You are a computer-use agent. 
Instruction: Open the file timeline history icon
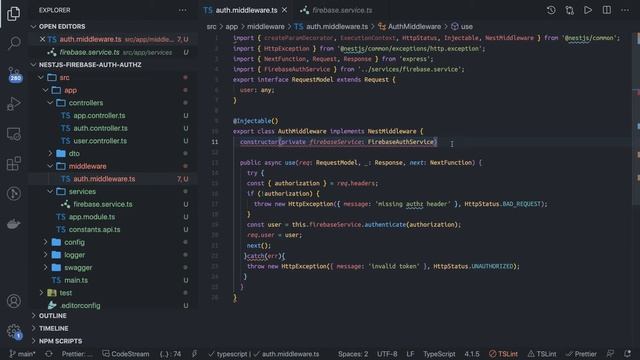pos(551,10)
